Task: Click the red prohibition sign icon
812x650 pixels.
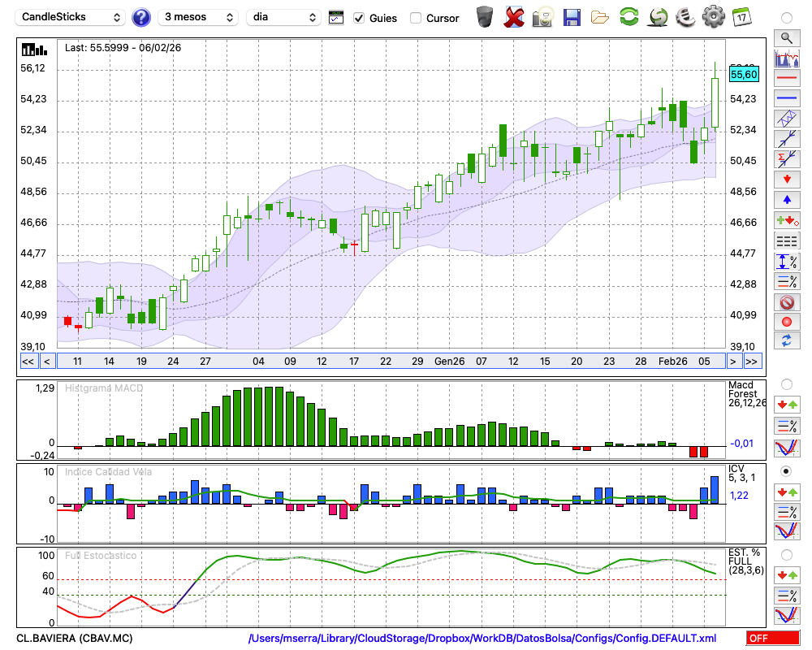Action: (x=786, y=302)
